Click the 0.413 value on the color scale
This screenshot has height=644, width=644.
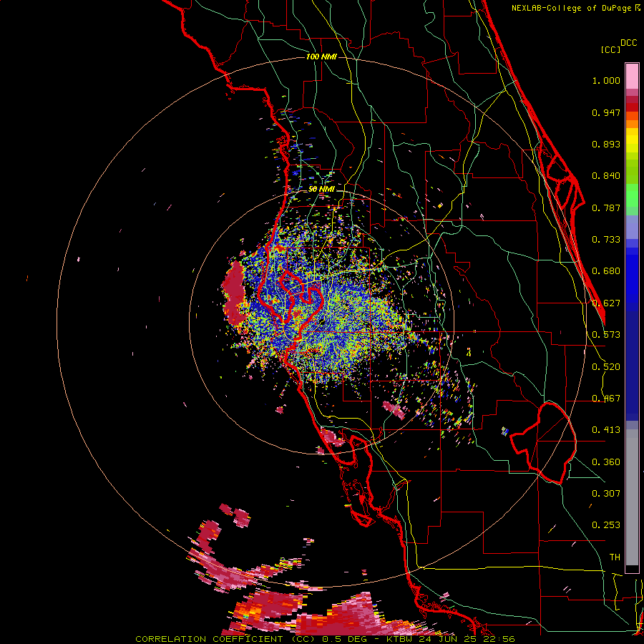(x=606, y=430)
